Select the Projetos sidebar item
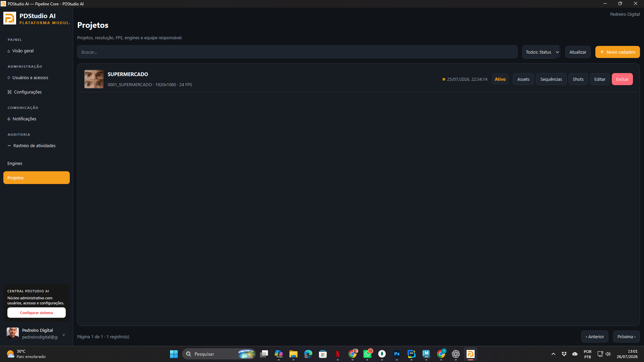Viewport: 644px width, 362px height. pyautogui.click(x=37, y=178)
